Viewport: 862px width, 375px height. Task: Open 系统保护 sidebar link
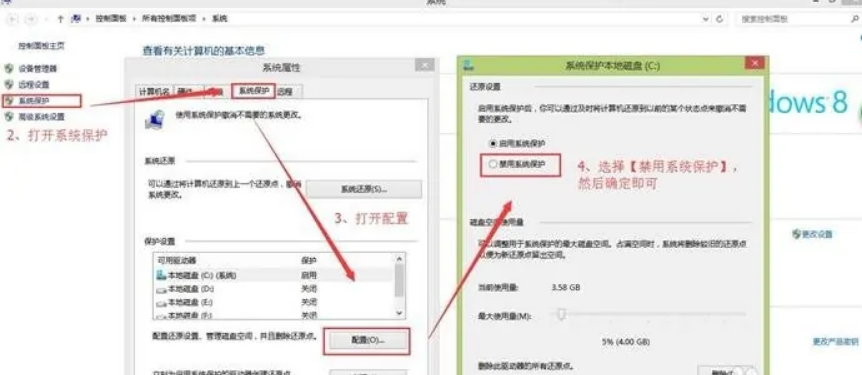click(x=34, y=101)
